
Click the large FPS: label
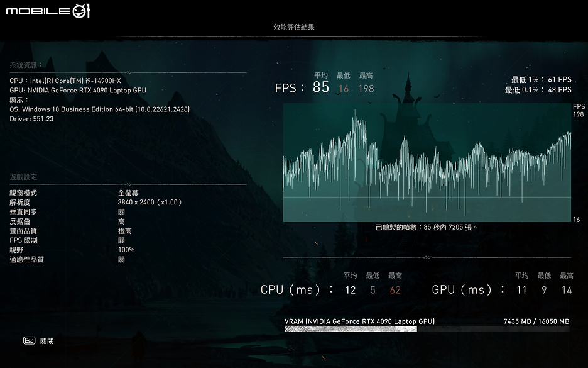click(290, 88)
